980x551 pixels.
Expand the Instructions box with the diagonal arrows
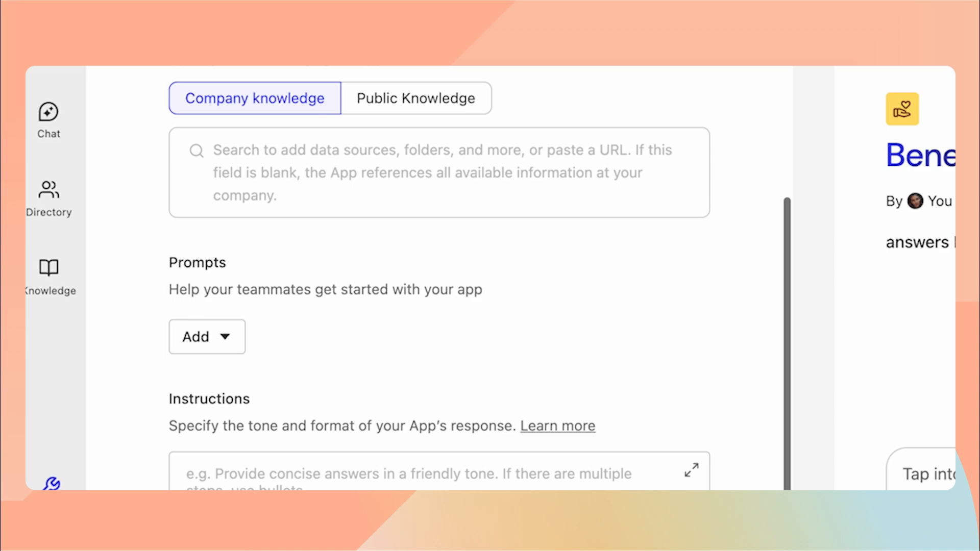691,470
